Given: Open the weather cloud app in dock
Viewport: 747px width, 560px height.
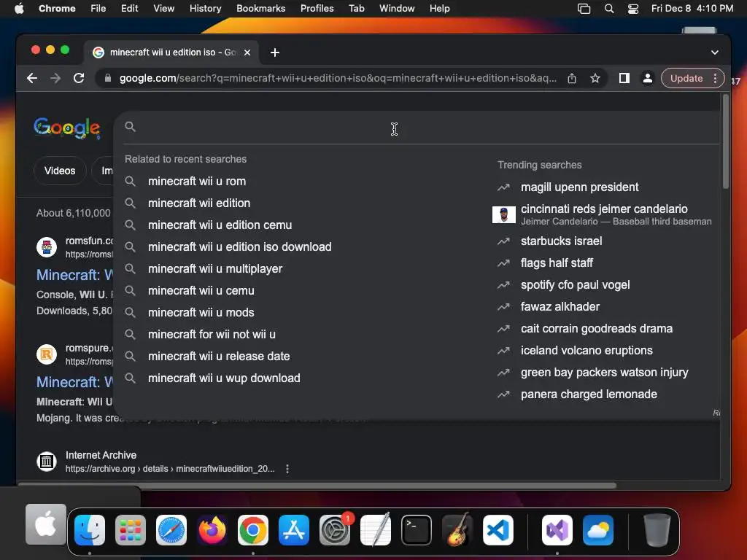Looking at the screenshot, I should pos(598,530).
